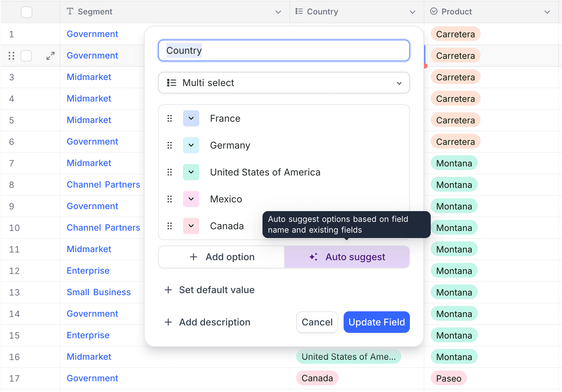Viewport: 562px width, 392px height.
Task: Click the row 2 drag handle dots
Action: pyautogui.click(x=11, y=56)
